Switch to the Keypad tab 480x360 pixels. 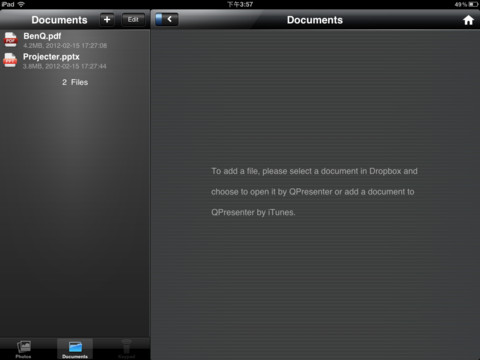click(x=126, y=349)
